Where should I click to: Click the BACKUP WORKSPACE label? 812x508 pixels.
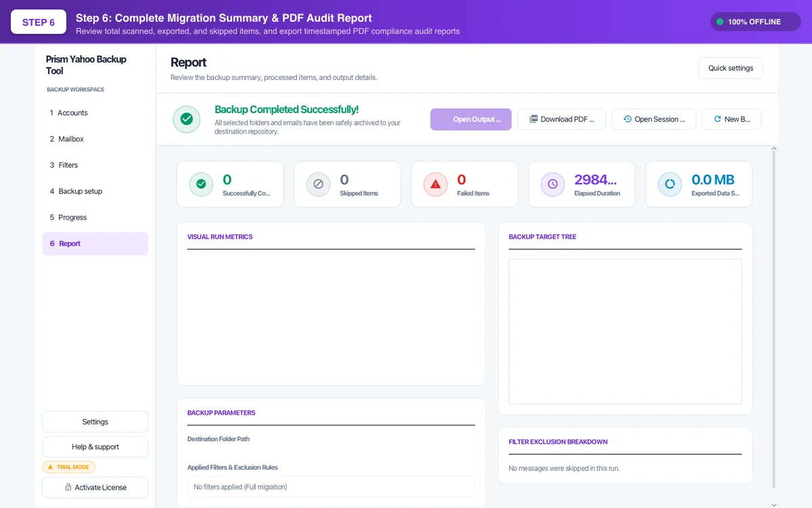click(x=76, y=89)
